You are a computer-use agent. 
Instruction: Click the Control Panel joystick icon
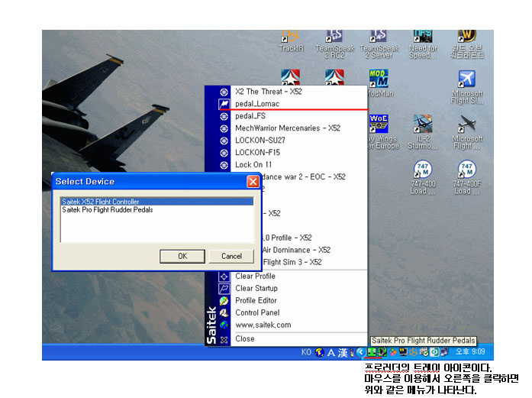[x=224, y=312]
